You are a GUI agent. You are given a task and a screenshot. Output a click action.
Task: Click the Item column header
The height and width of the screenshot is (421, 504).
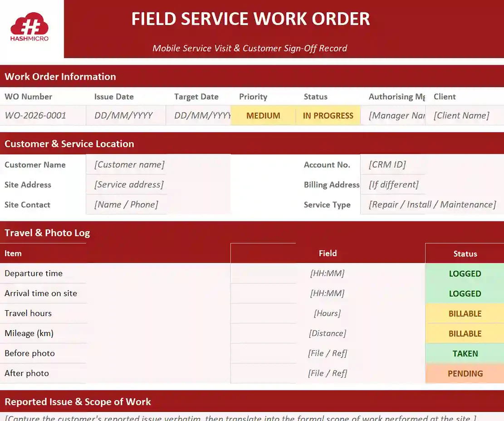click(13, 253)
